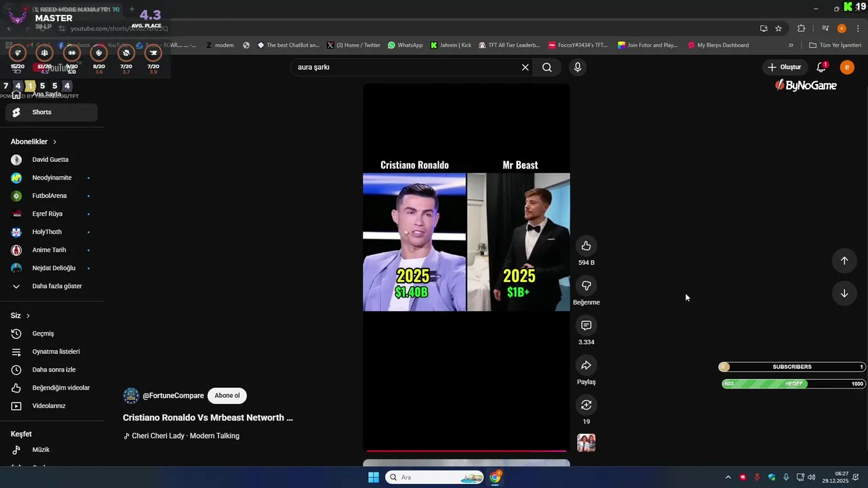
Task: Open Join Fotor and Play bookmark
Action: pyautogui.click(x=648, y=45)
